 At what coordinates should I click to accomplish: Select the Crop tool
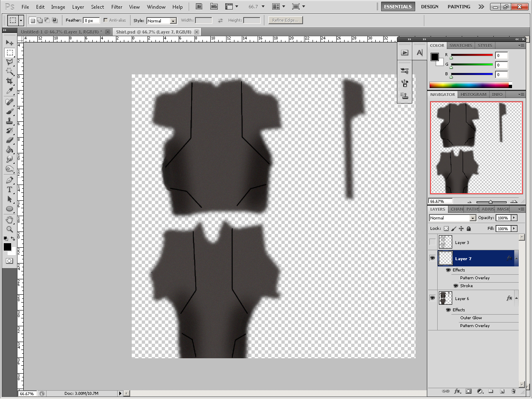(10, 81)
